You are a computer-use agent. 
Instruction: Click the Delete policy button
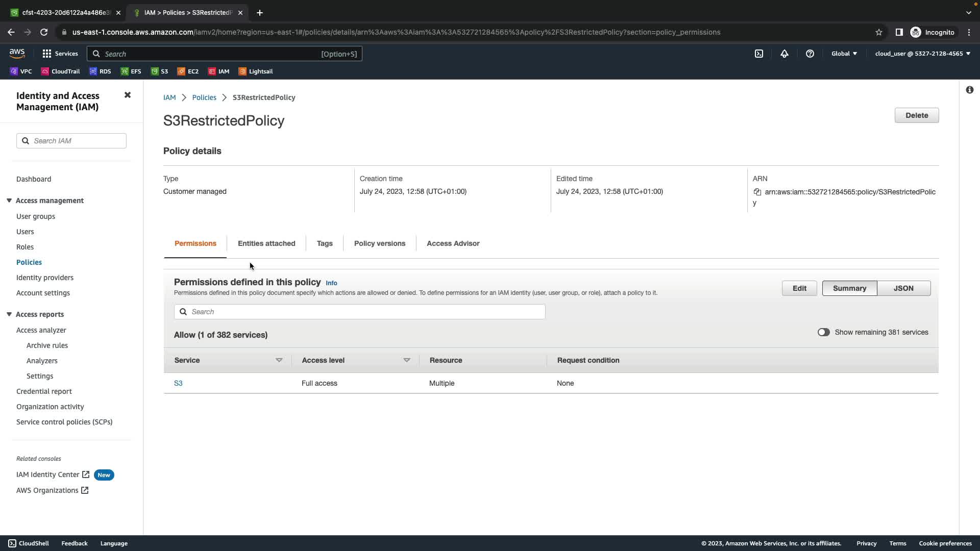(916, 115)
